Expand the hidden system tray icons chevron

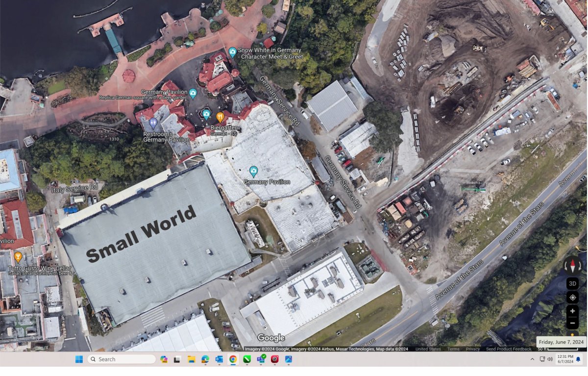click(x=532, y=359)
